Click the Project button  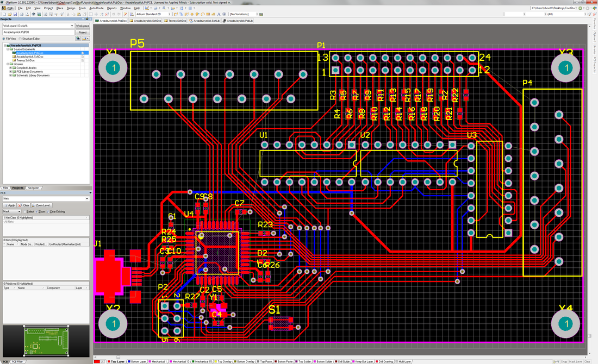[x=83, y=33]
